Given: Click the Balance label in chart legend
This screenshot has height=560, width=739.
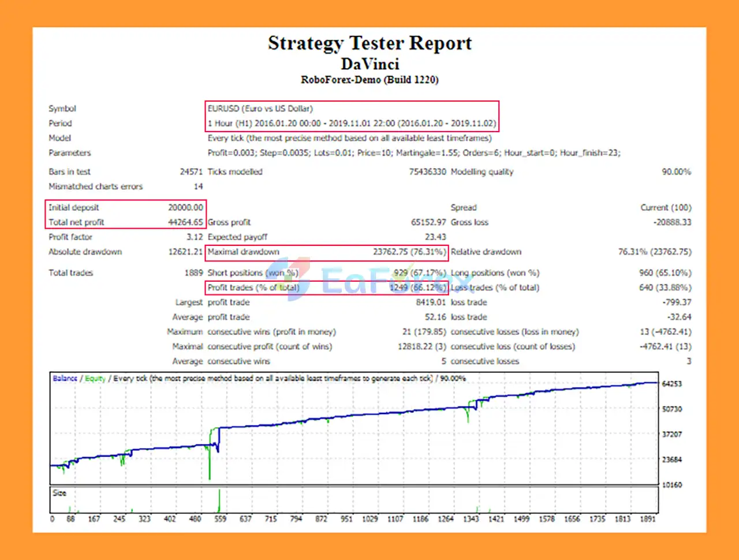Looking at the screenshot, I should pyautogui.click(x=65, y=379).
